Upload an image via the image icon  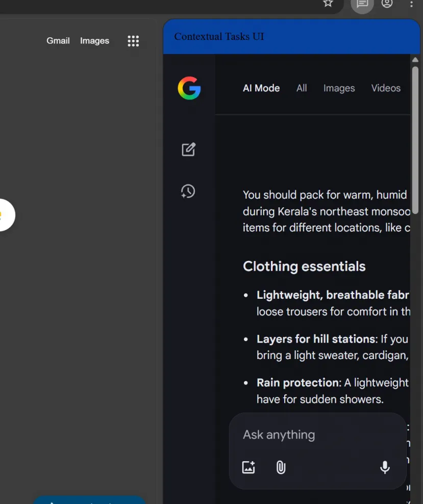click(x=248, y=467)
